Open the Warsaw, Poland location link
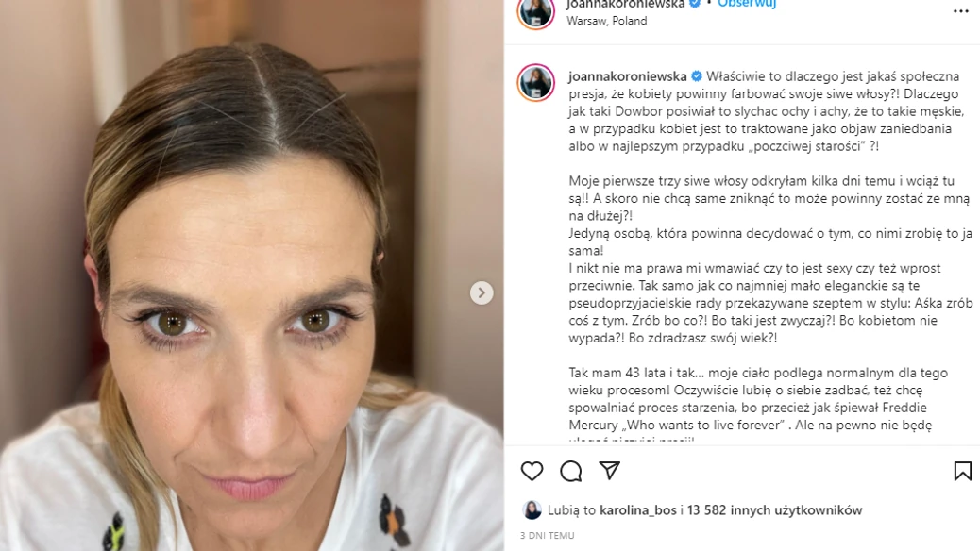 (x=606, y=21)
